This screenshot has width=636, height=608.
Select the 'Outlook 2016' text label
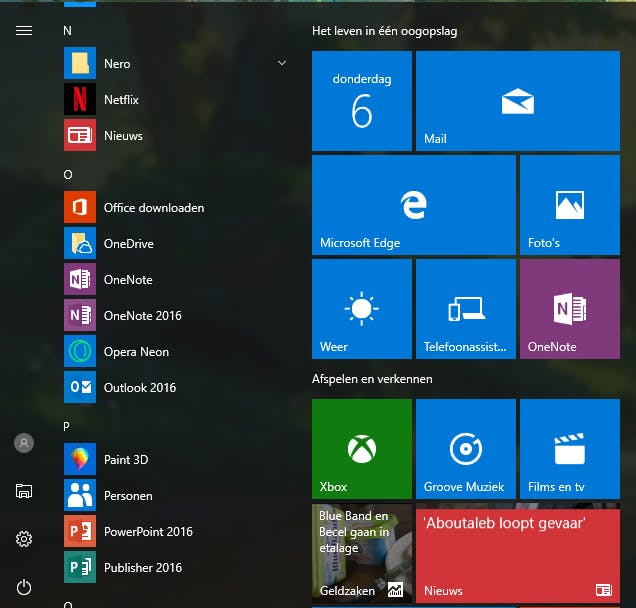pos(140,388)
